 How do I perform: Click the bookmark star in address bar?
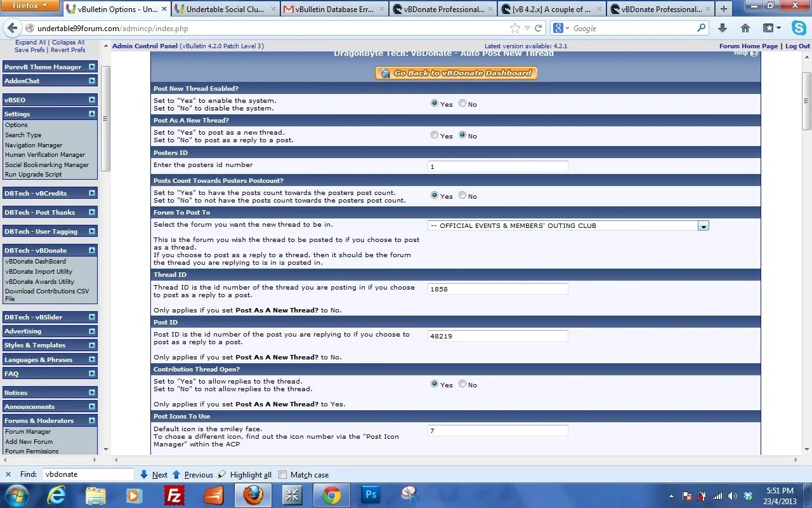[x=515, y=29]
